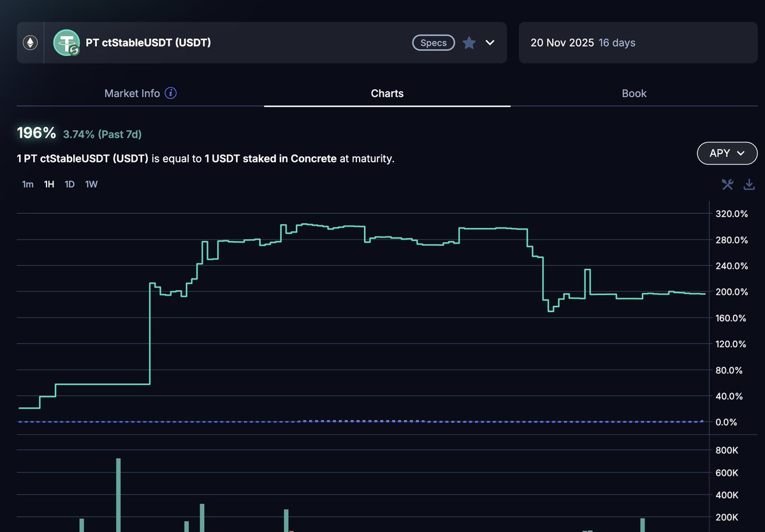Click the 800K volume axis label
Image resolution: width=765 pixels, height=532 pixels.
[727, 450]
